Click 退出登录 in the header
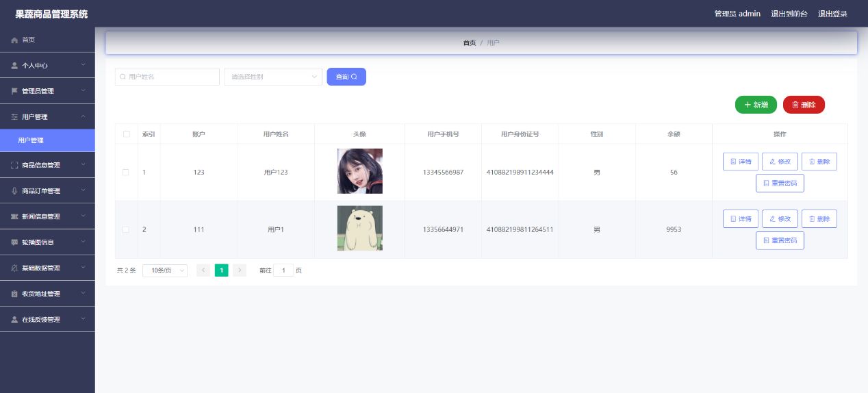Screen dimensions: 868x393 pos(833,14)
